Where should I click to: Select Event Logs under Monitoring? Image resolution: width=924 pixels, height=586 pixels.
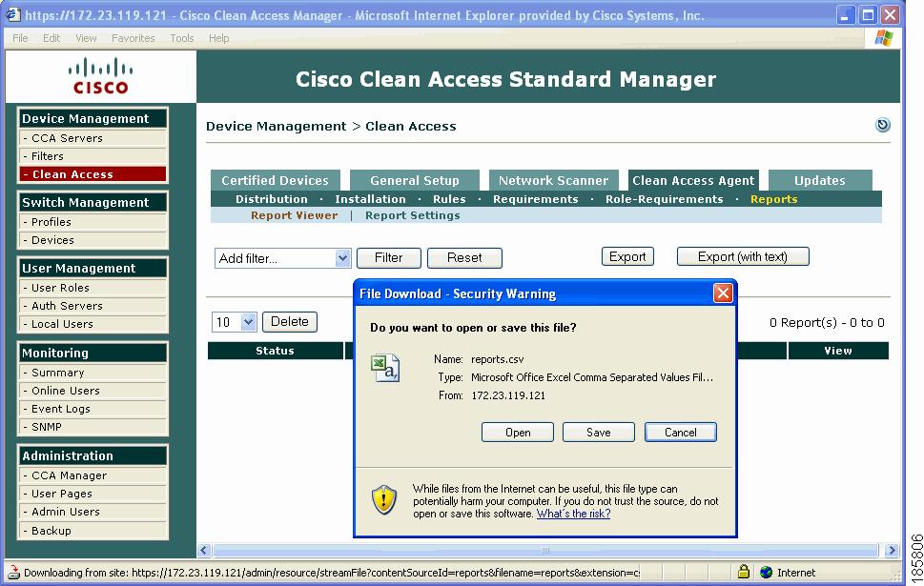(63, 409)
